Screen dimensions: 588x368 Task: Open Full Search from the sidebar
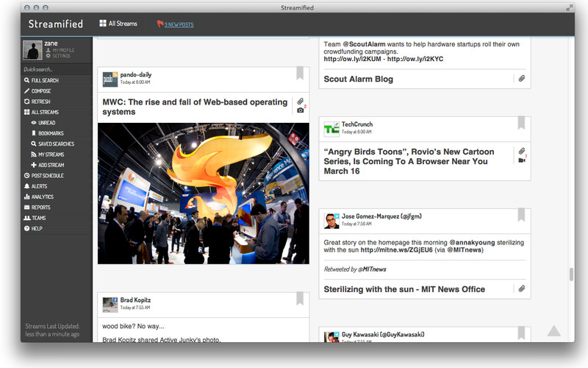click(41, 80)
